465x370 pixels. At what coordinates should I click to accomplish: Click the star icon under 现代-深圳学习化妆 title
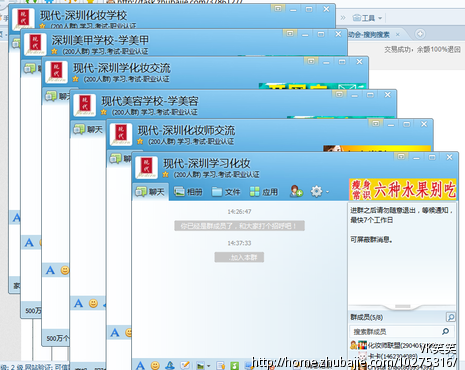165,174
